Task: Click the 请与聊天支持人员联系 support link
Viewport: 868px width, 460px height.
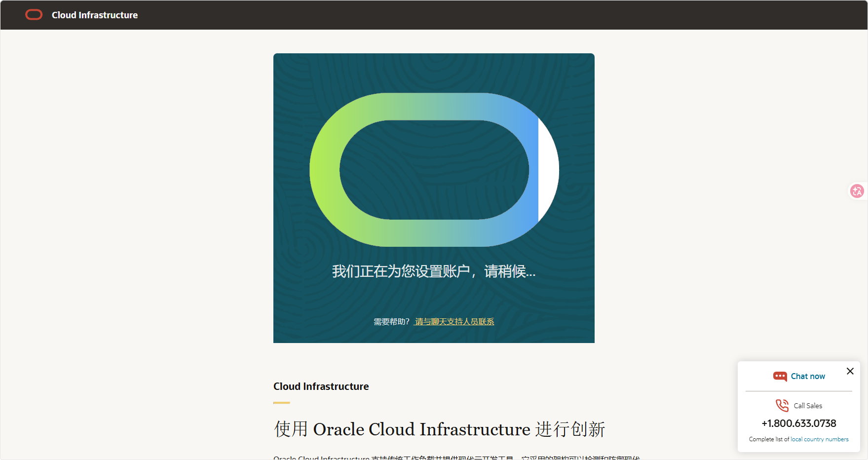Action: [454, 322]
